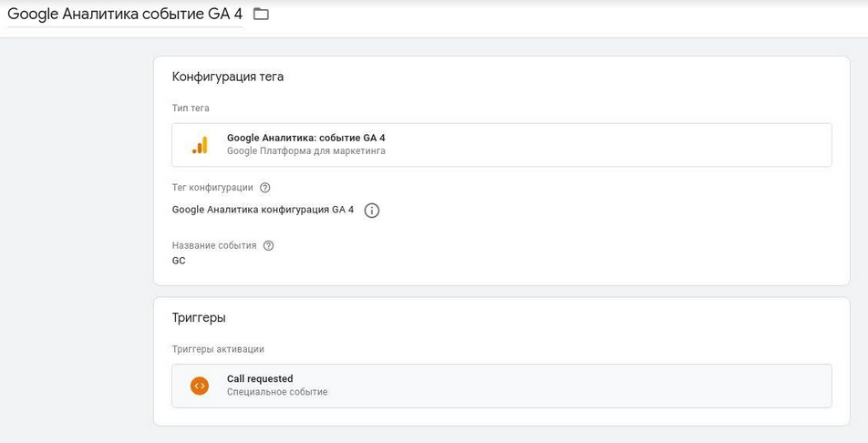The width and height of the screenshot is (868, 443).
Task: Select event name value GC
Action: [x=179, y=261]
